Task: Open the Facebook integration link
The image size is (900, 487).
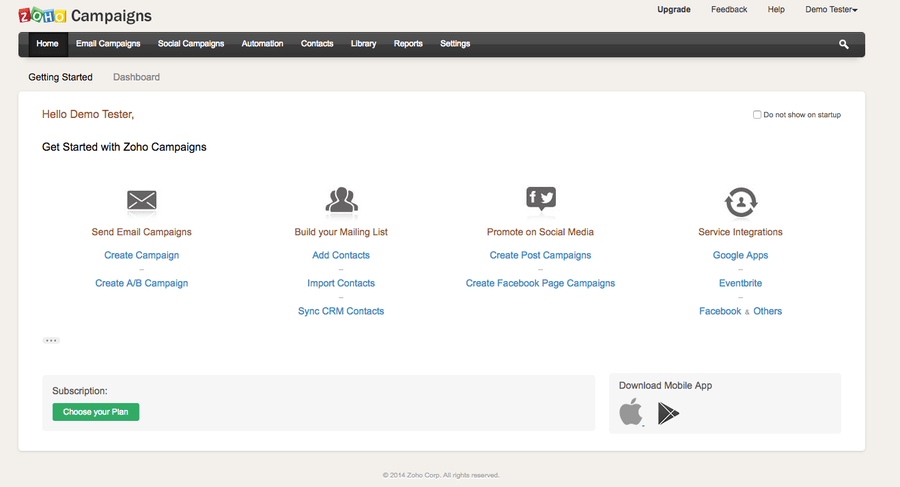Action: pos(720,311)
